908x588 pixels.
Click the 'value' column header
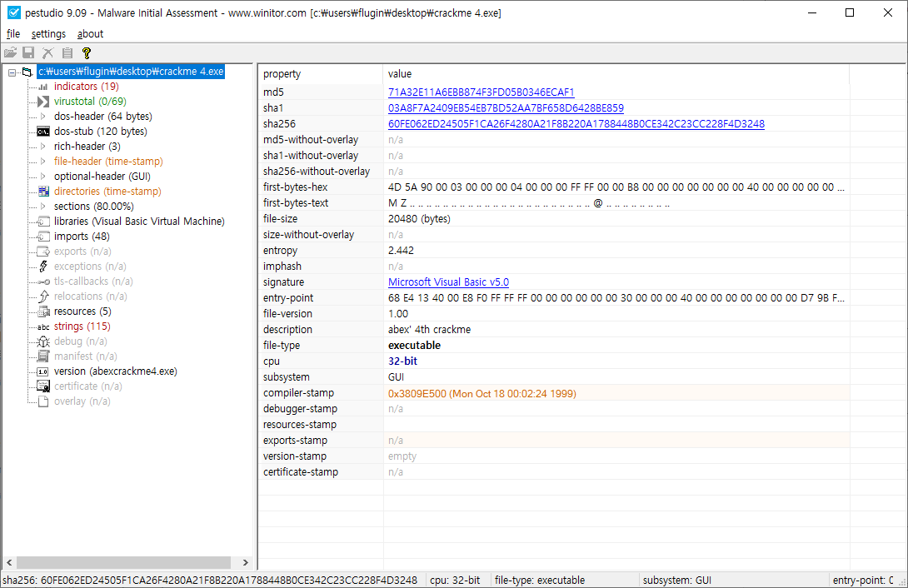(x=616, y=74)
